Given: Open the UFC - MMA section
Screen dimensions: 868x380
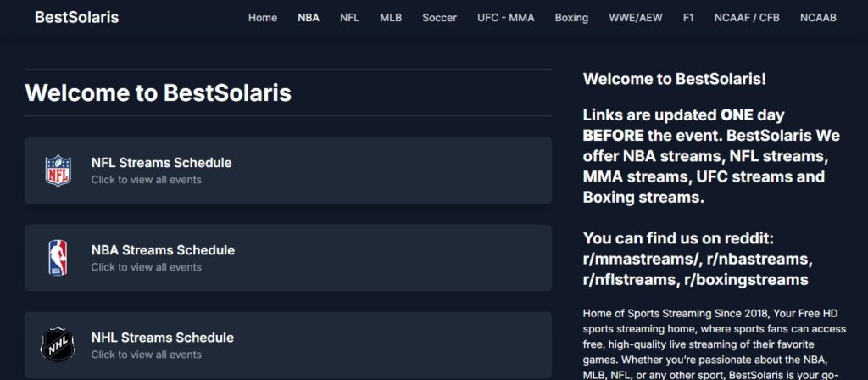Looking at the screenshot, I should [506, 18].
